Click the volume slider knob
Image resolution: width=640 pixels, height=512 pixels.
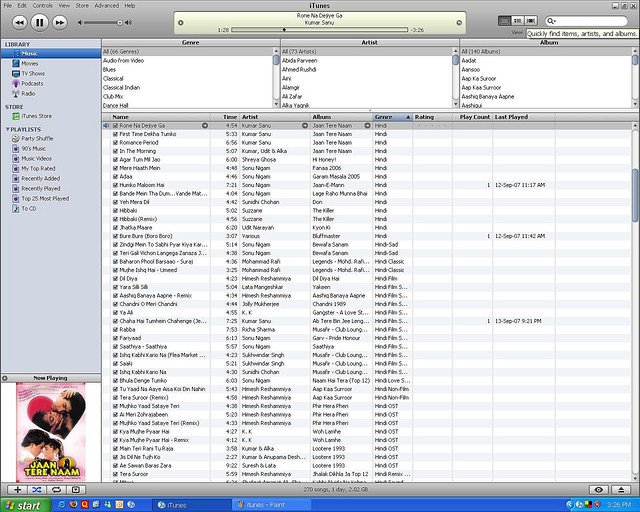pos(120,23)
